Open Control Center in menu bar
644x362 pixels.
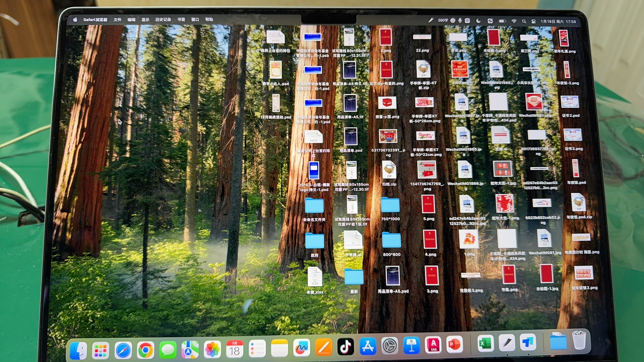pyautogui.click(x=533, y=21)
